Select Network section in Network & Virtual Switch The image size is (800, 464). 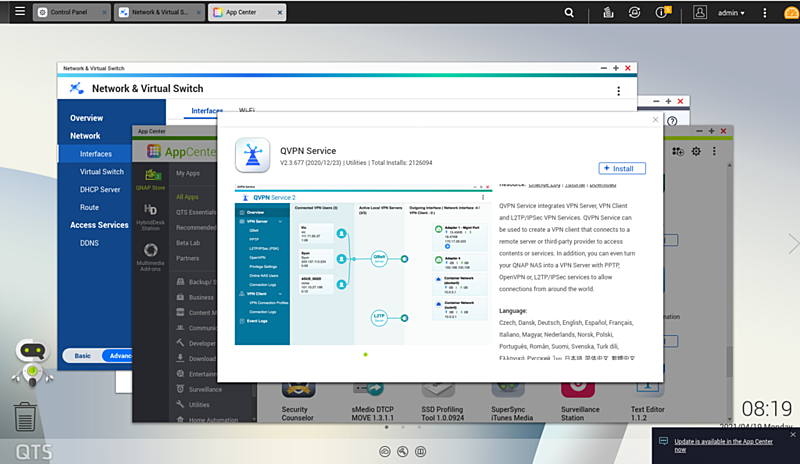(85, 136)
